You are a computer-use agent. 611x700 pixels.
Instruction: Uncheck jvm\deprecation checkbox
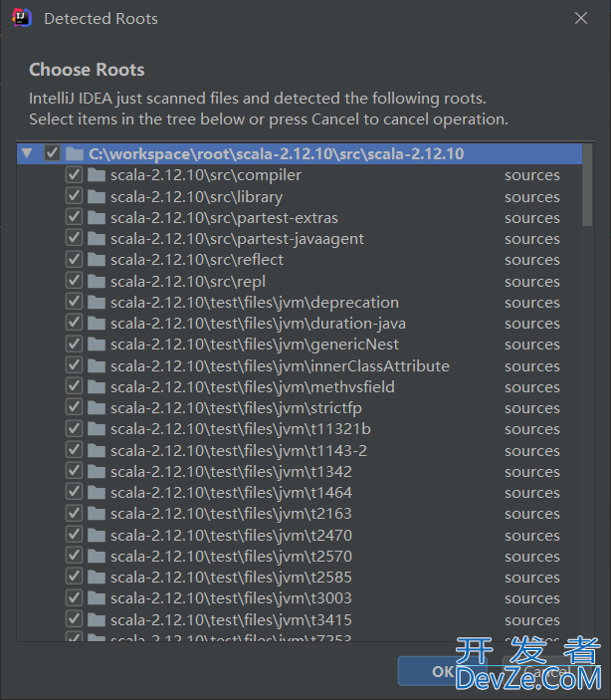74,302
